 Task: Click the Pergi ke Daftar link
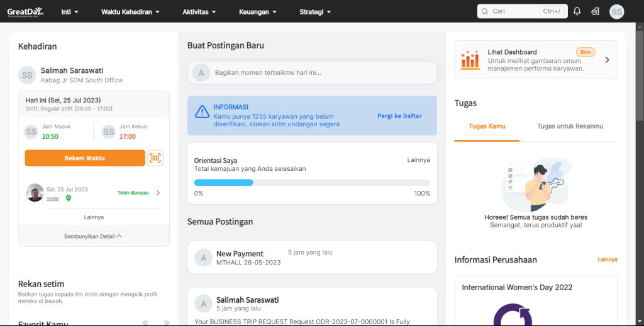click(399, 116)
